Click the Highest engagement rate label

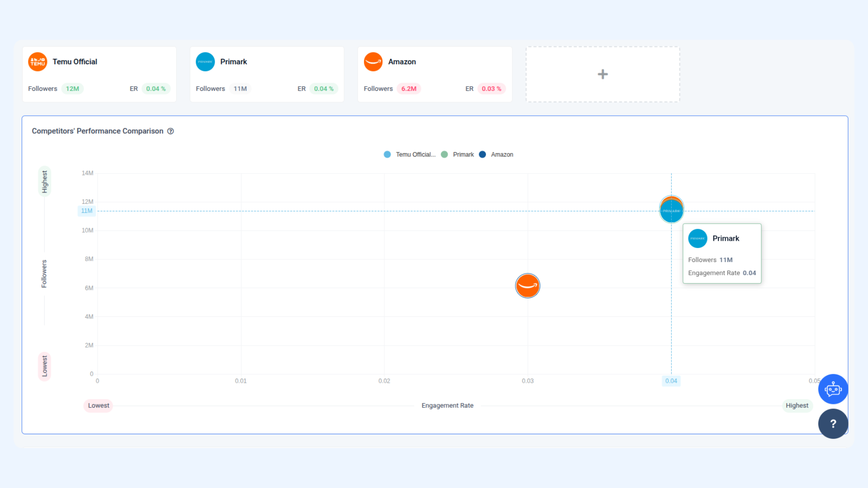pos(797,406)
